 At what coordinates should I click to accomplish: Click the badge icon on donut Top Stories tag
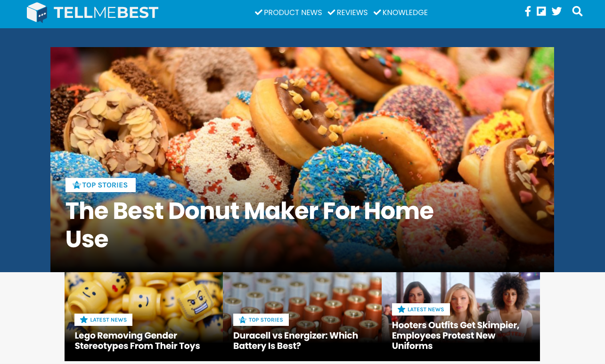(x=77, y=185)
